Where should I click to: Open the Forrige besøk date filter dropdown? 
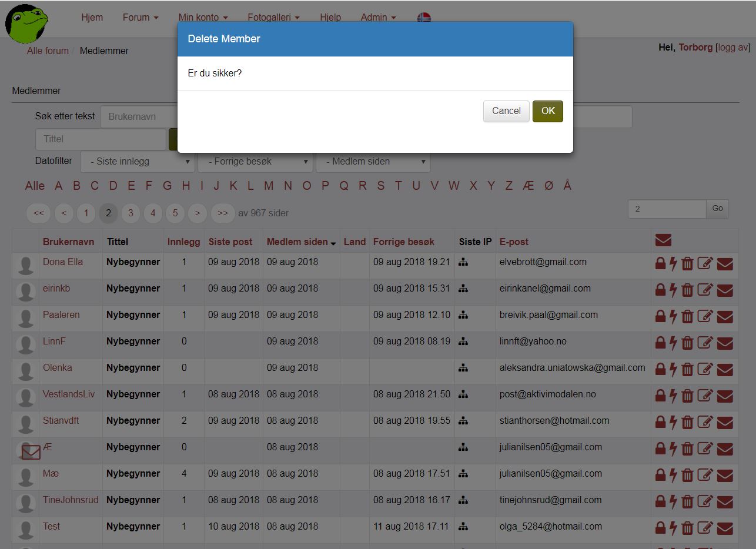point(255,162)
